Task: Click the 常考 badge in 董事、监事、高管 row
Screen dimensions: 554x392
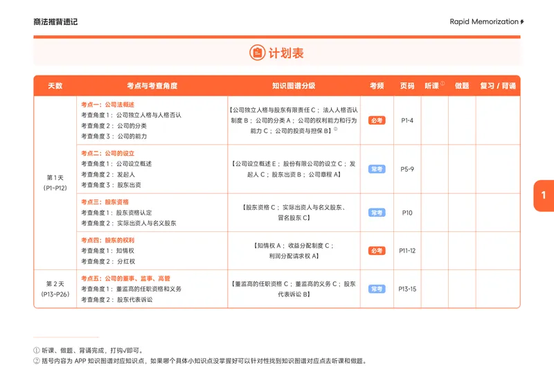Action: point(377,289)
